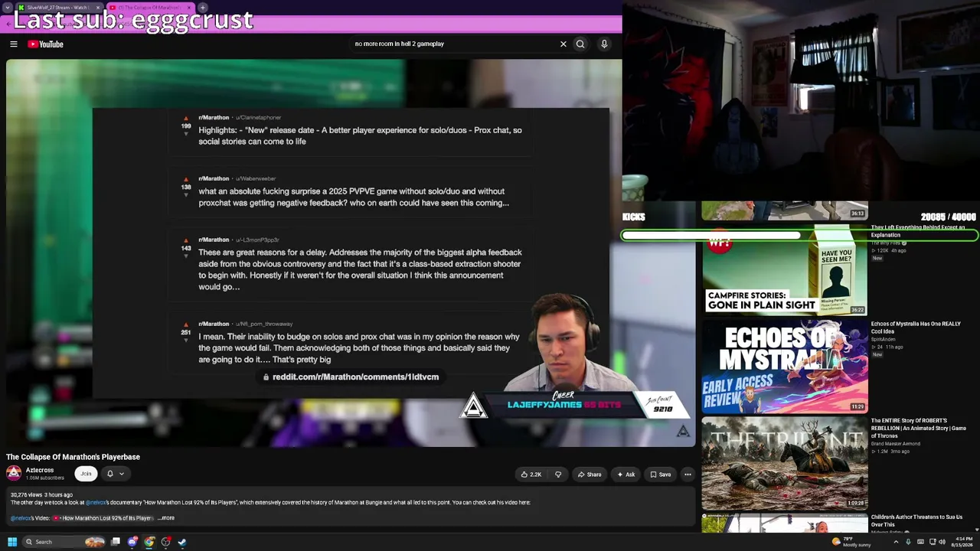Like the video with 2.2K likes
The width and height of the screenshot is (980, 551).
pyautogui.click(x=531, y=474)
